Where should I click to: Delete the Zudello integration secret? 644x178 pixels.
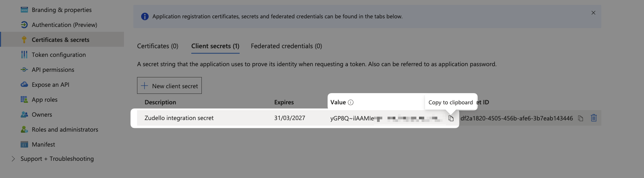point(593,118)
